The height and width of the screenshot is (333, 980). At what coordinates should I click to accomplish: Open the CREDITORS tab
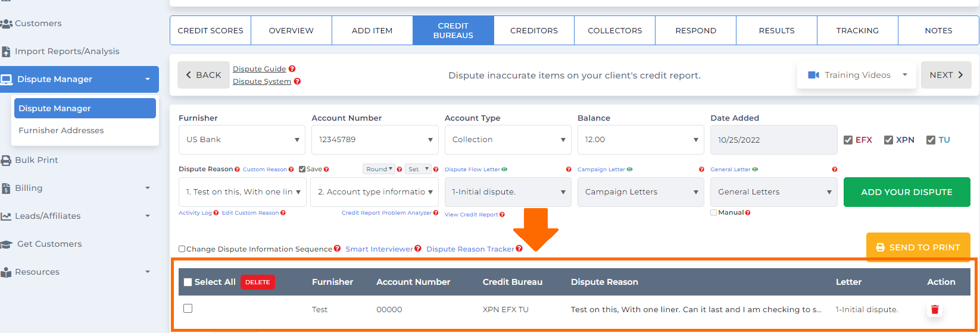(534, 31)
